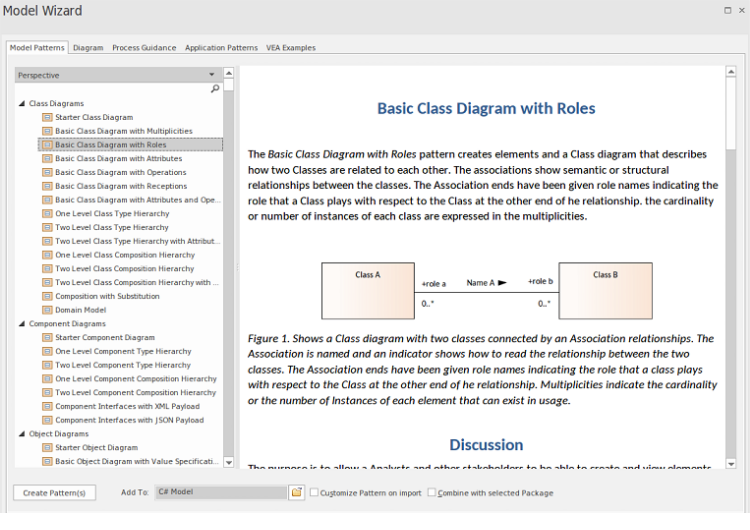Click the search magnifier icon in pattern list
Image resolution: width=750 pixels, height=530 pixels.
[x=215, y=88]
